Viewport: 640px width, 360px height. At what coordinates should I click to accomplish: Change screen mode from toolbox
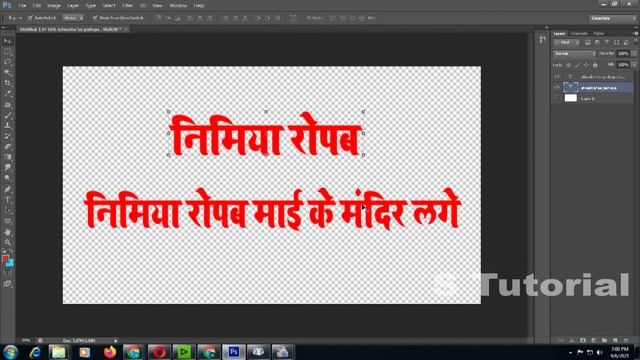tap(8, 284)
